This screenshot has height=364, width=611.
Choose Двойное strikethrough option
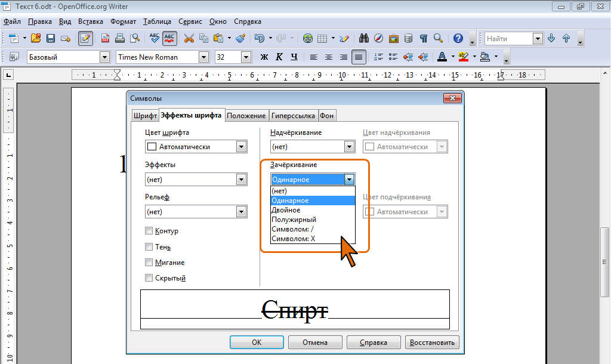pos(313,210)
